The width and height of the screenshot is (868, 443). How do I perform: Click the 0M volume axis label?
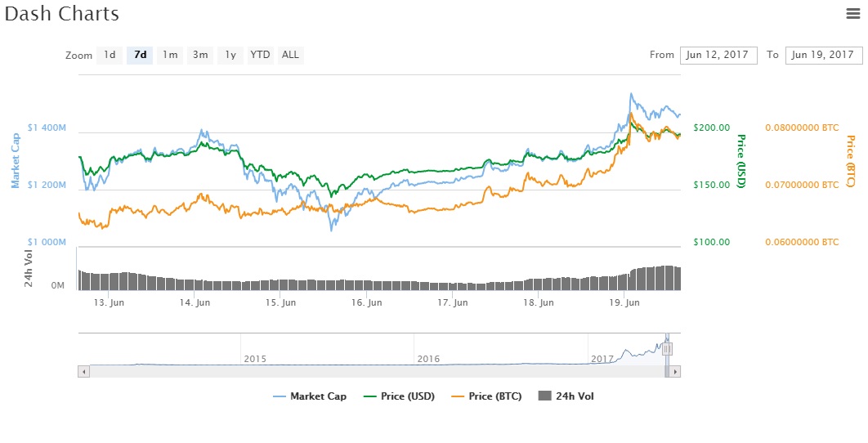click(57, 286)
